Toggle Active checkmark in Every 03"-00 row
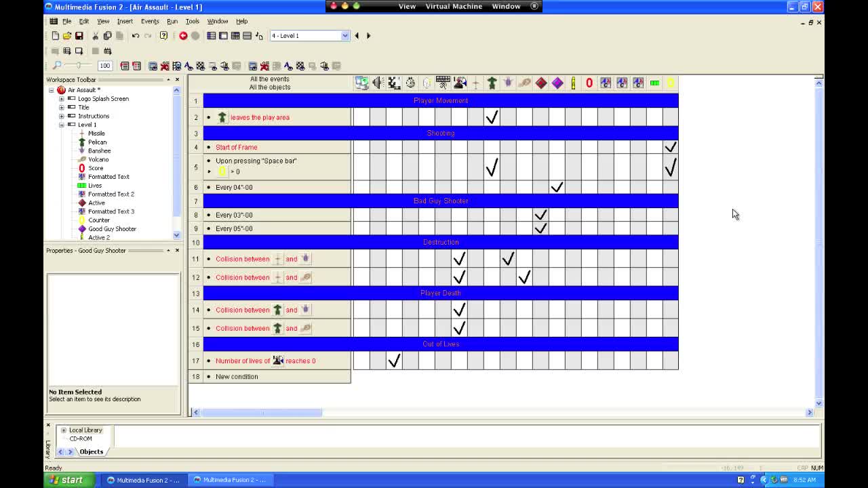This screenshot has height=488, width=868. (x=540, y=215)
